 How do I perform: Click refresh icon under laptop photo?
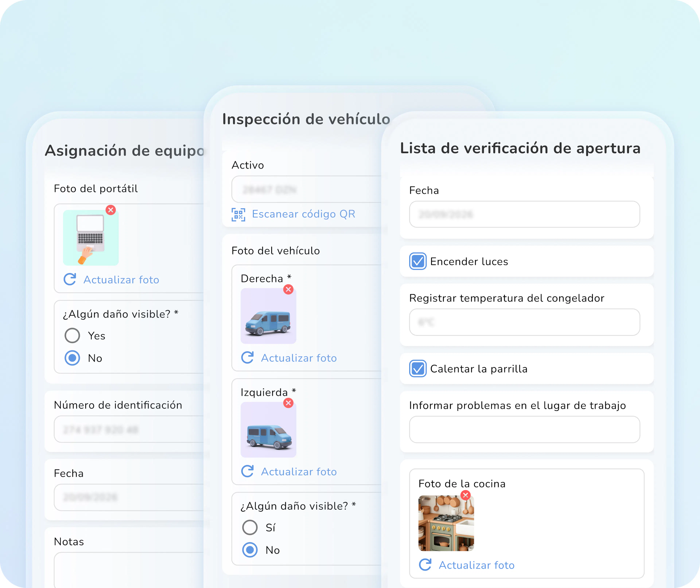coord(70,279)
